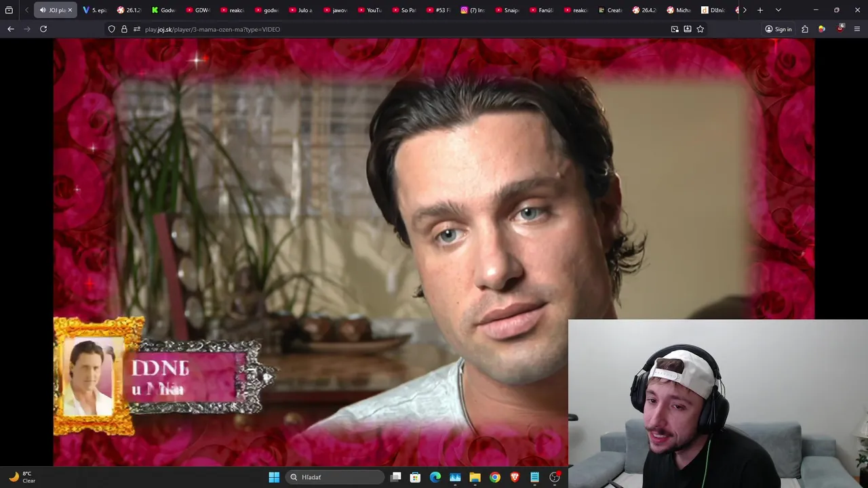
Task: Open the Firefox View icon left of tabs
Action: (x=9, y=10)
